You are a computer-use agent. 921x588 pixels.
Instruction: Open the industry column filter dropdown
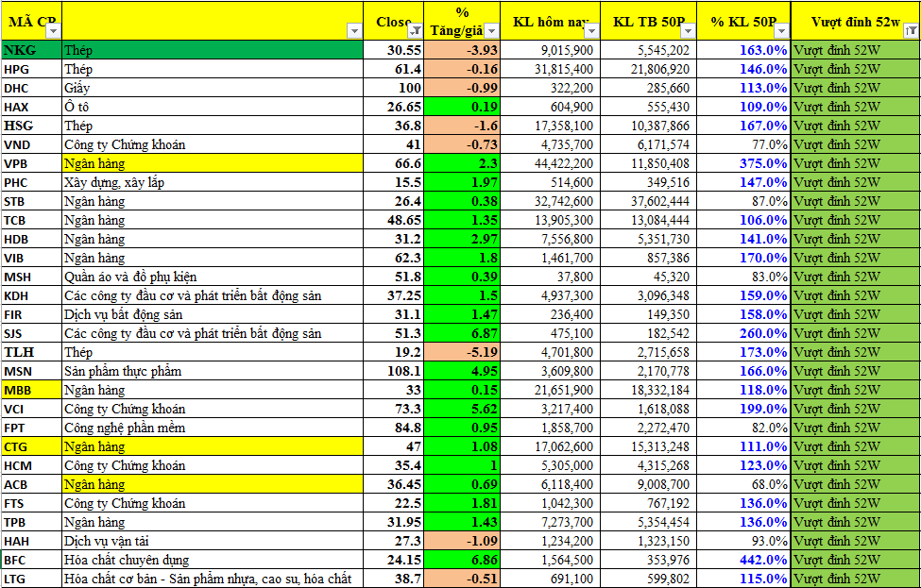click(354, 31)
